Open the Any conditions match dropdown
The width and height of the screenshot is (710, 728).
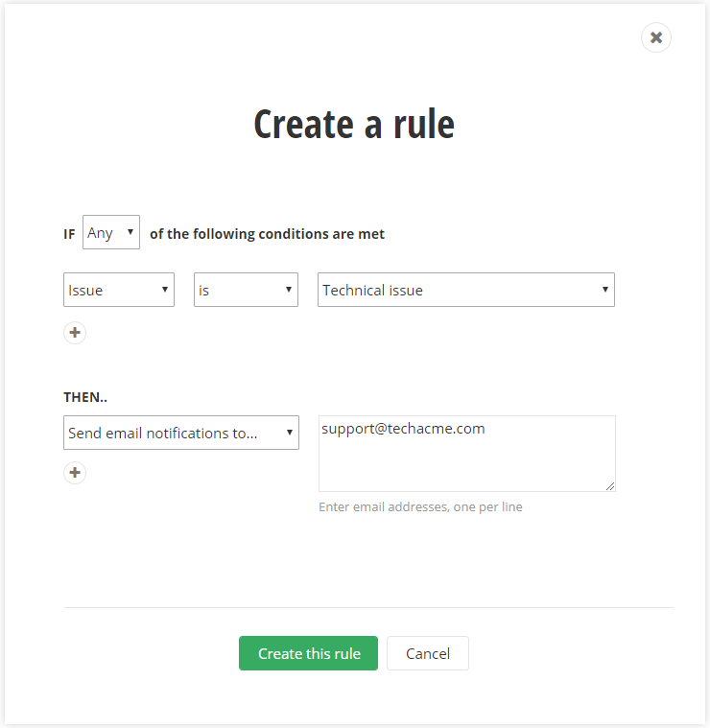[x=111, y=232]
